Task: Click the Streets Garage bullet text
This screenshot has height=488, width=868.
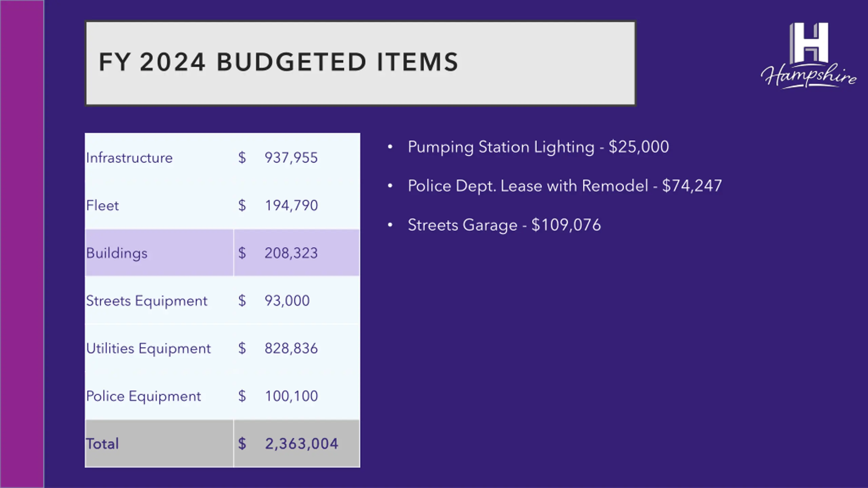Action: 504,225
